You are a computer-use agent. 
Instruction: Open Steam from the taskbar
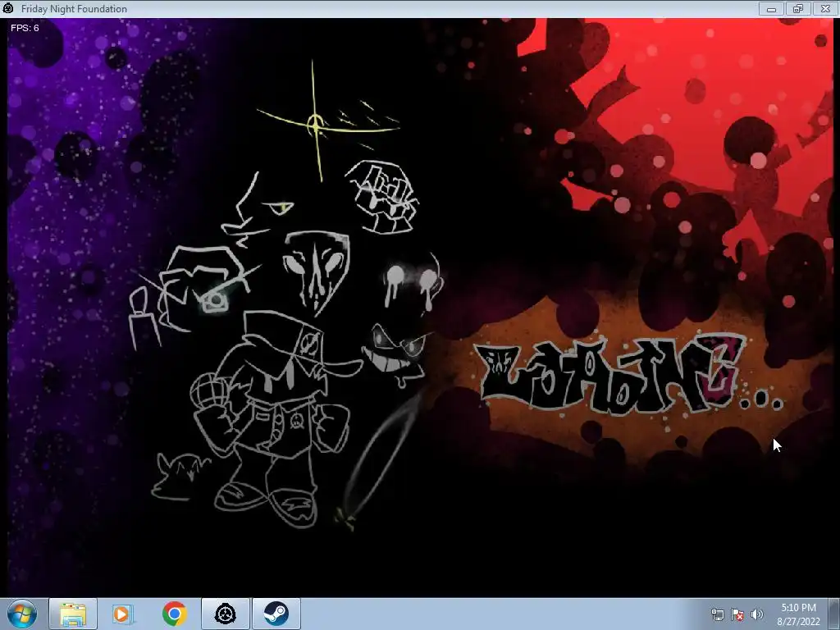click(276, 614)
